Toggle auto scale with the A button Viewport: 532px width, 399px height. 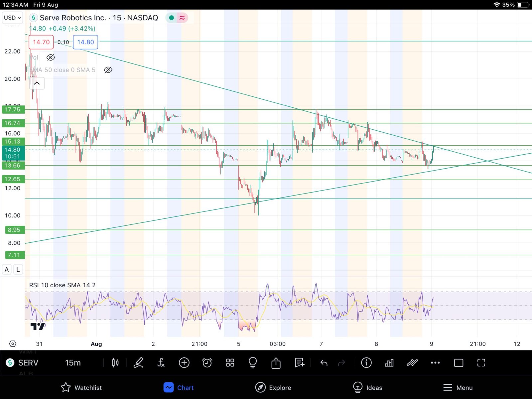click(x=7, y=269)
